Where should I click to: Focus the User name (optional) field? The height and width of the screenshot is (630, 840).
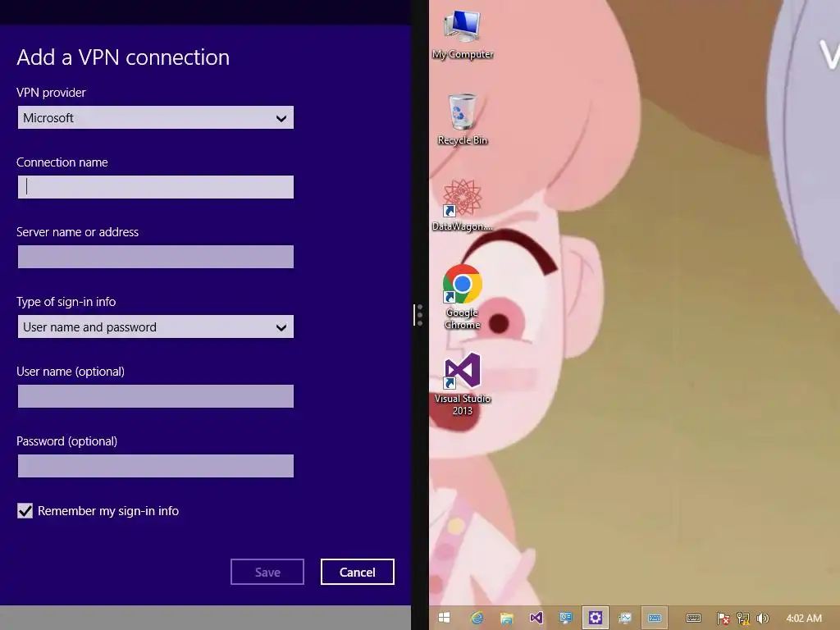tap(155, 396)
